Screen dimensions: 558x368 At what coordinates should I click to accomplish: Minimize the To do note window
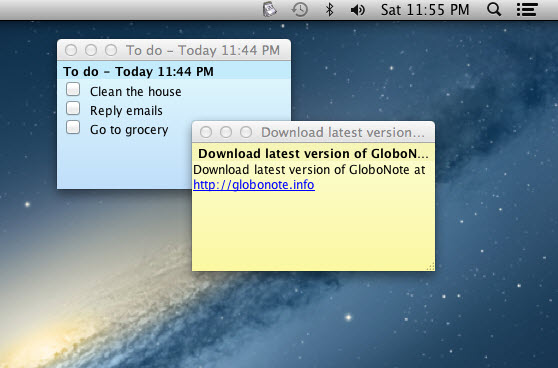(91, 50)
